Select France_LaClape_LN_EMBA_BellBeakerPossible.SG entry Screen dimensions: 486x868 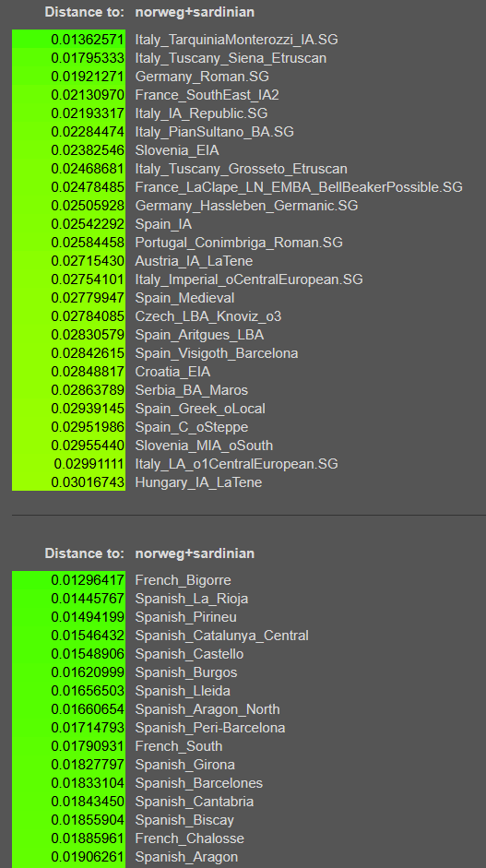(x=299, y=187)
